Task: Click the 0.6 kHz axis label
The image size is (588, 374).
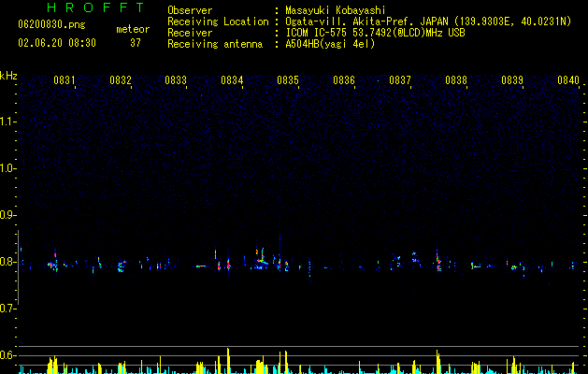Action: pyautogui.click(x=8, y=355)
